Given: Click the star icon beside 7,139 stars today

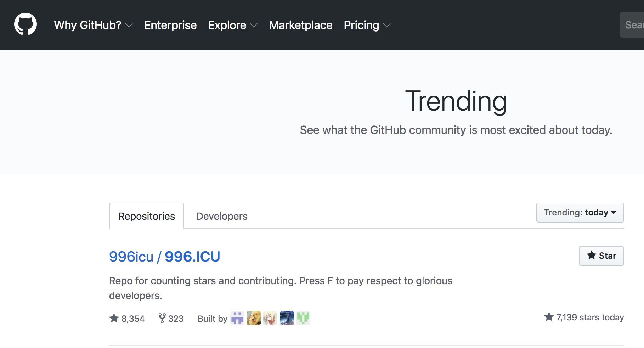Looking at the screenshot, I should click(549, 317).
